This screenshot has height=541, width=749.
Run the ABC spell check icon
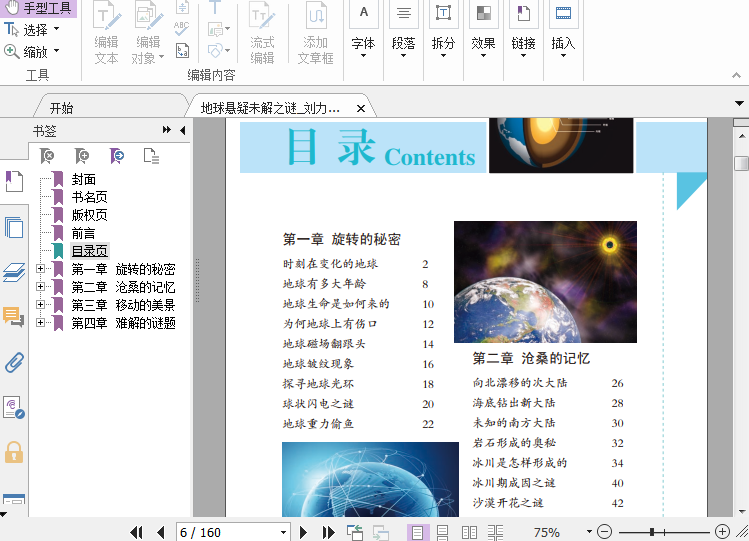point(182,28)
